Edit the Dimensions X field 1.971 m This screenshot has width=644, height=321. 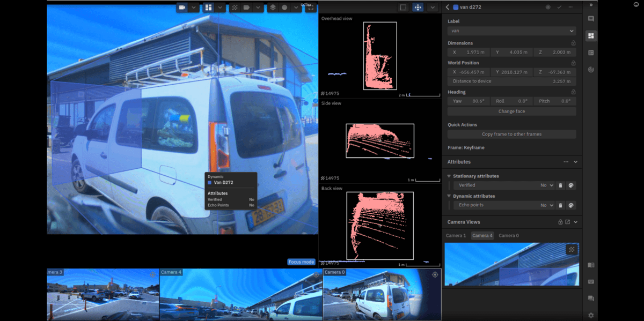(469, 53)
